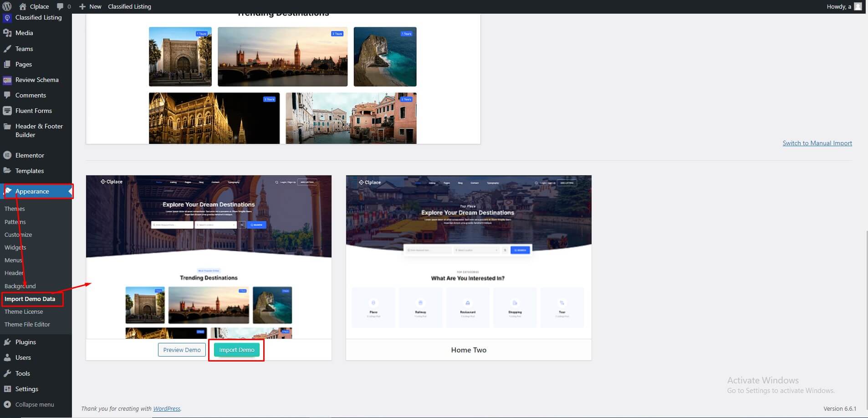Open Plugins in the sidebar
Image resolution: width=868 pixels, height=418 pixels.
point(26,342)
